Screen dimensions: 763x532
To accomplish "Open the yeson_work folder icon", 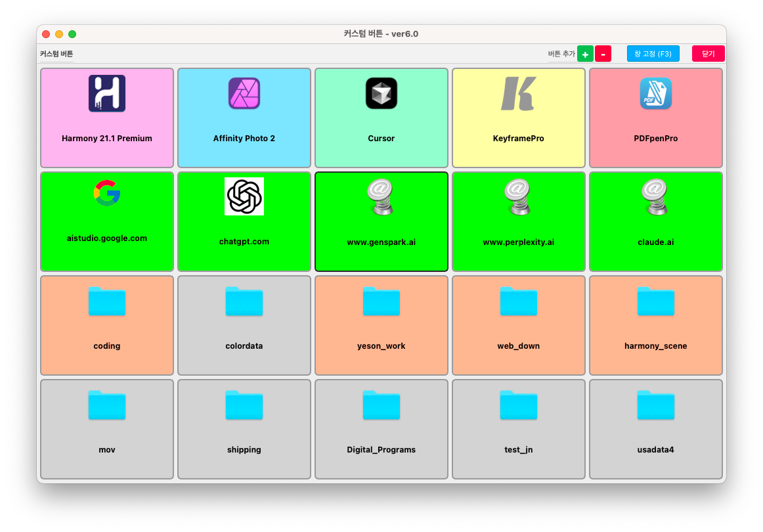I will [381, 301].
